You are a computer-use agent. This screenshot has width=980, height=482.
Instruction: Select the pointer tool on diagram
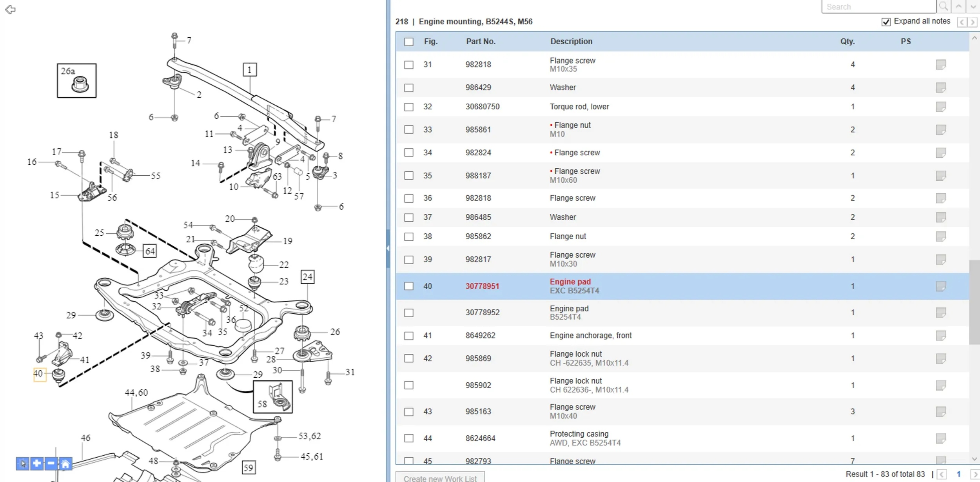coord(23,464)
